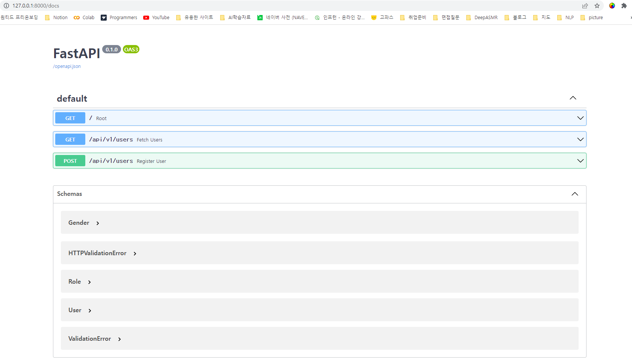Image resolution: width=632 pixels, height=364 pixels.
Task: Click the OAS3 badge
Action: (131, 50)
